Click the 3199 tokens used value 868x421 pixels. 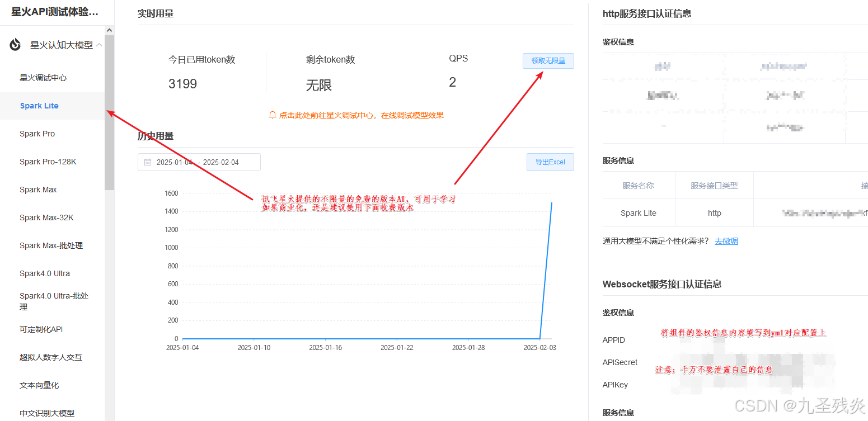pyautogui.click(x=182, y=84)
